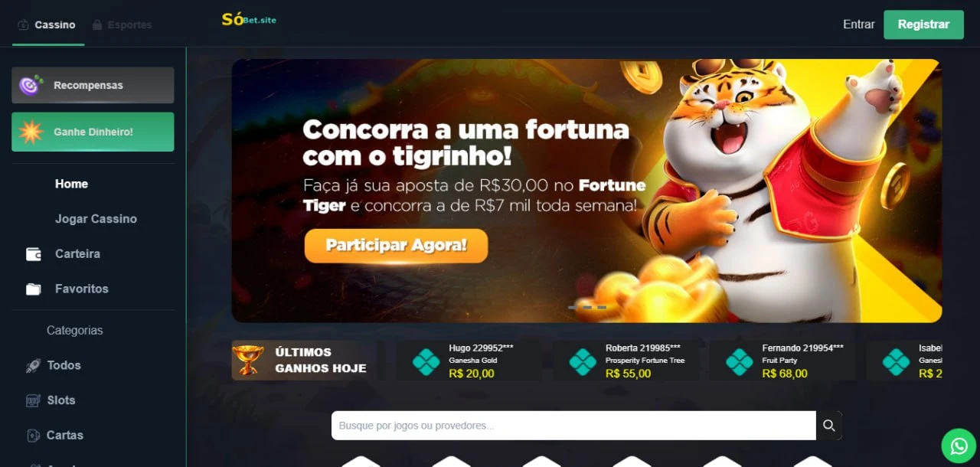This screenshot has height=467, width=980.
Task: Click the Participar Agora! banner button
Action: [x=396, y=246]
